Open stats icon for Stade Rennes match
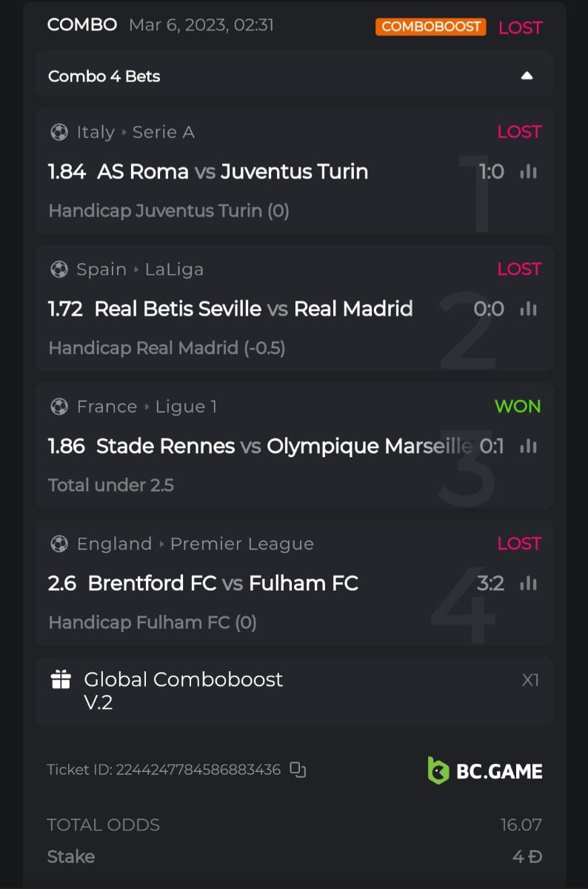Screen dimensions: 588x889 tap(528, 446)
